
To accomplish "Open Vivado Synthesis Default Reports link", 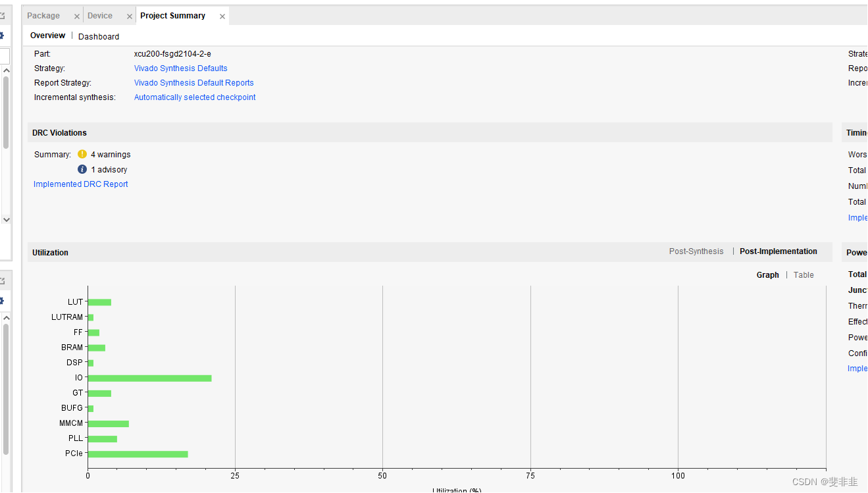I will click(194, 83).
